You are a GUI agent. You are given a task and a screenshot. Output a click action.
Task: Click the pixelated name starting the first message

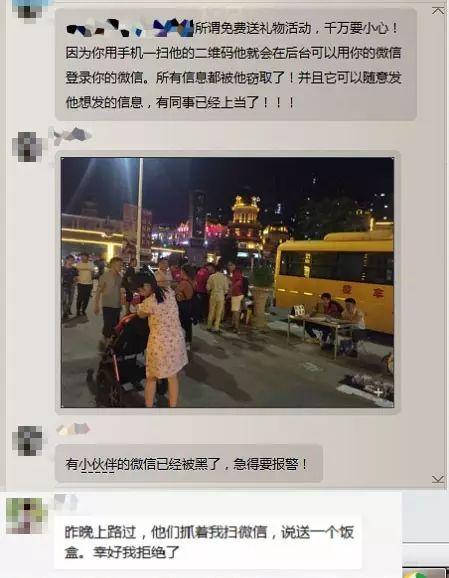130,28
